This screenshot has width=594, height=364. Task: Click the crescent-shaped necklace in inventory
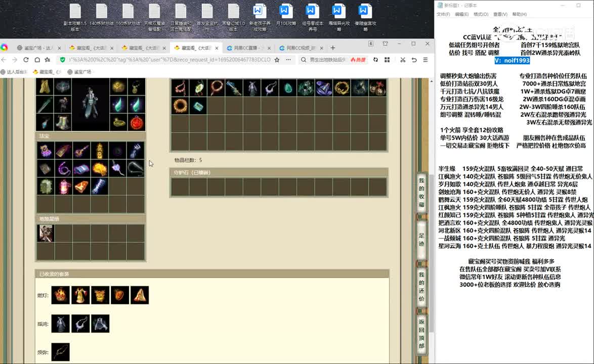(270, 88)
